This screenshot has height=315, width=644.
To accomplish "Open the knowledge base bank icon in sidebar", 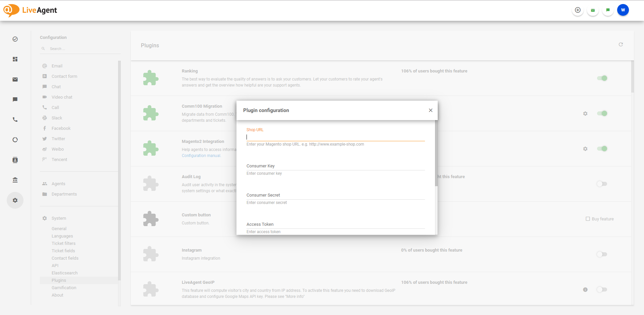I will click(x=15, y=180).
